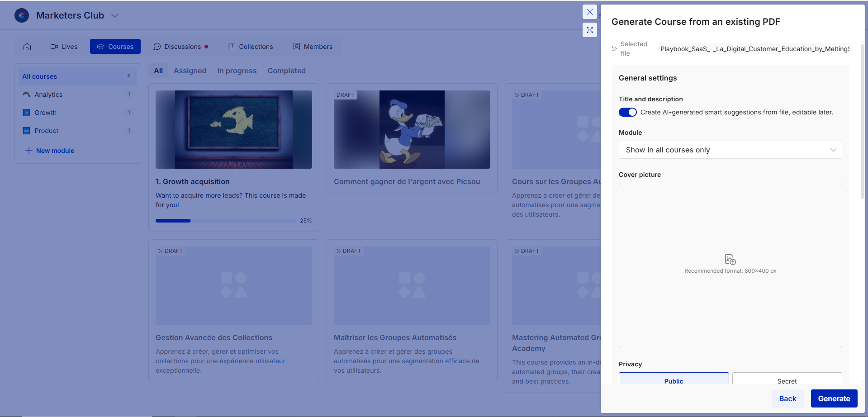Screen dimensions: 868x417
Task: Open the Analytics module
Action: pyautogui.click(x=48, y=95)
